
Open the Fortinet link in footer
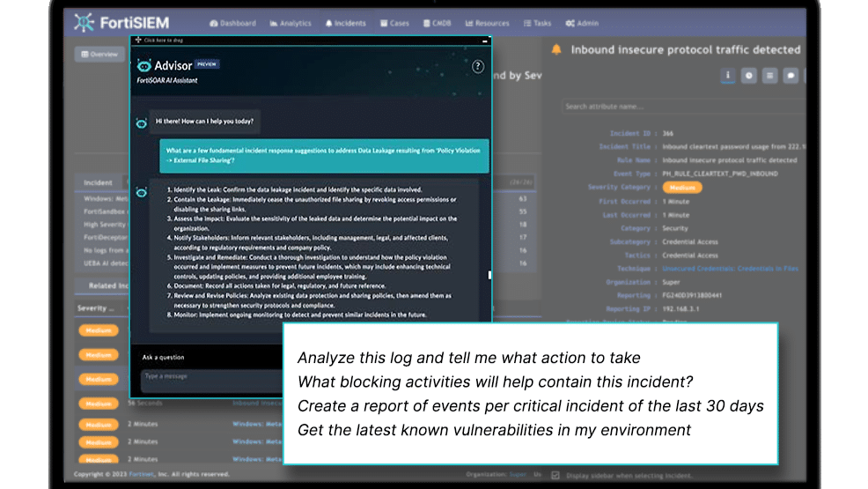[x=141, y=474]
